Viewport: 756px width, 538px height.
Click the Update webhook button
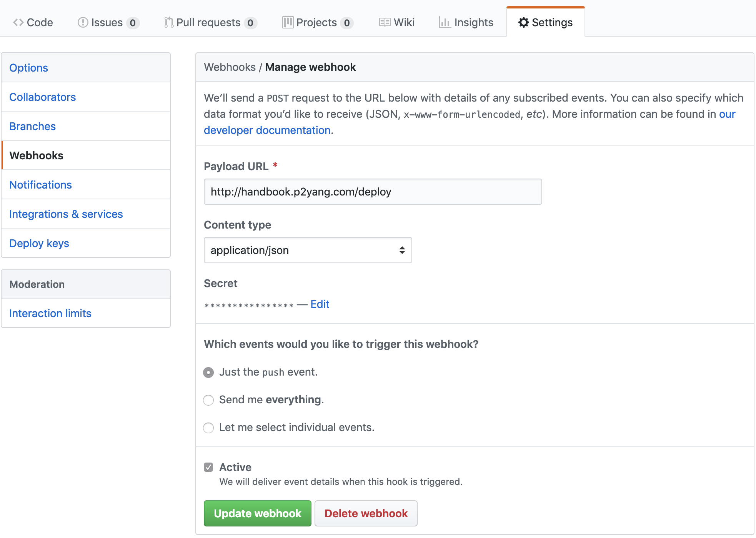257,513
